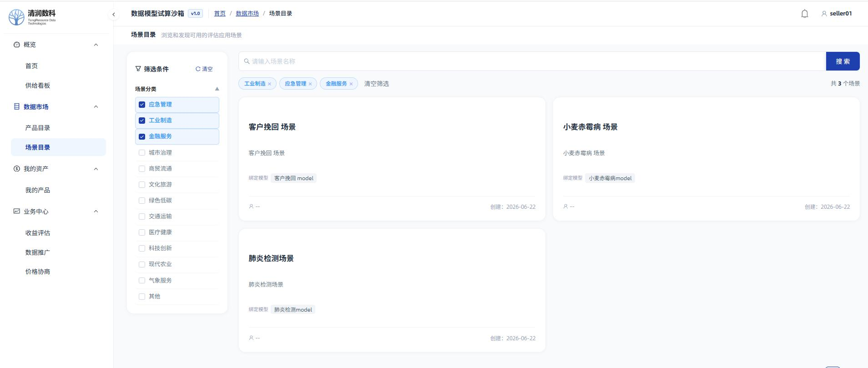868x368 pixels.
Task: Click 清空 to reset filters
Action: pyautogui.click(x=204, y=69)
